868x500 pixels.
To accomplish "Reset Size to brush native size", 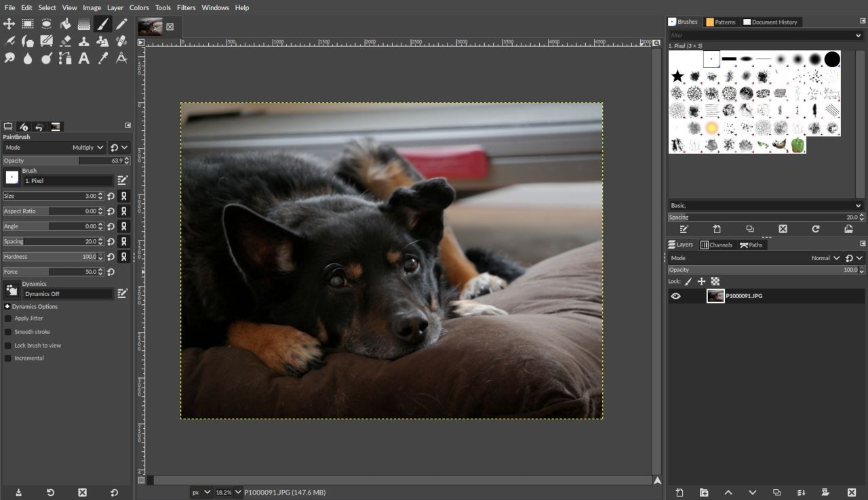I will pyautogui.click(x=111, y=196).
